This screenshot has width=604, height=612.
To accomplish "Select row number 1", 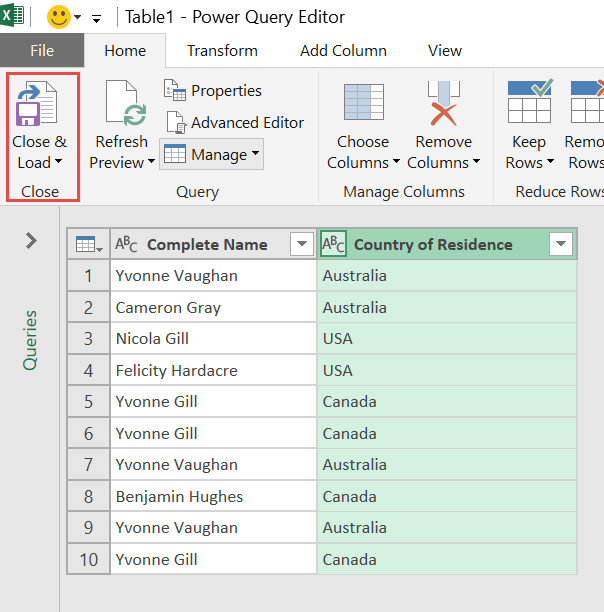I will point(89,276).
